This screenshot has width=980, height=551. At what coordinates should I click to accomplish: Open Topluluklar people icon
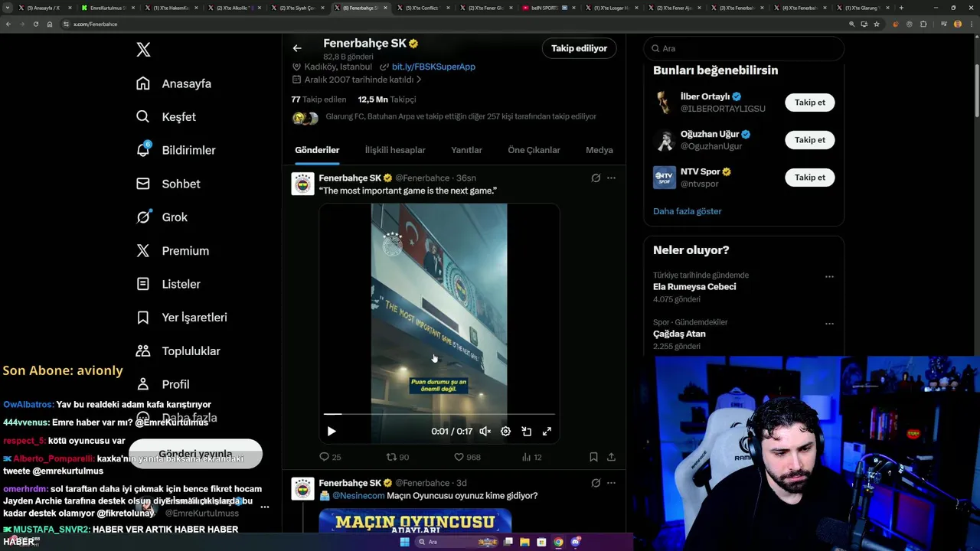coord(143,350)
